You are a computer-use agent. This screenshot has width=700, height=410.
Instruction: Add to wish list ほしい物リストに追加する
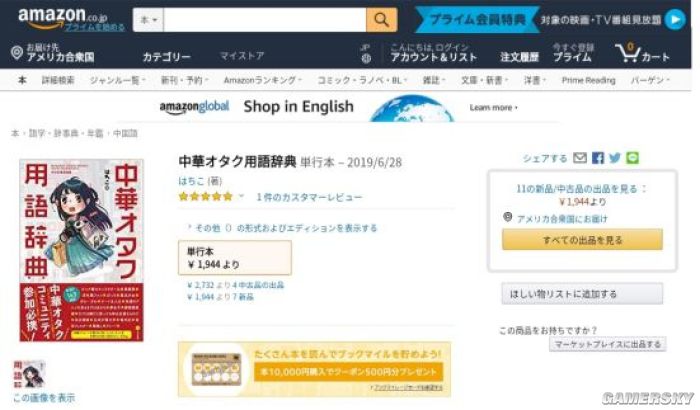(x=582, y=294)
